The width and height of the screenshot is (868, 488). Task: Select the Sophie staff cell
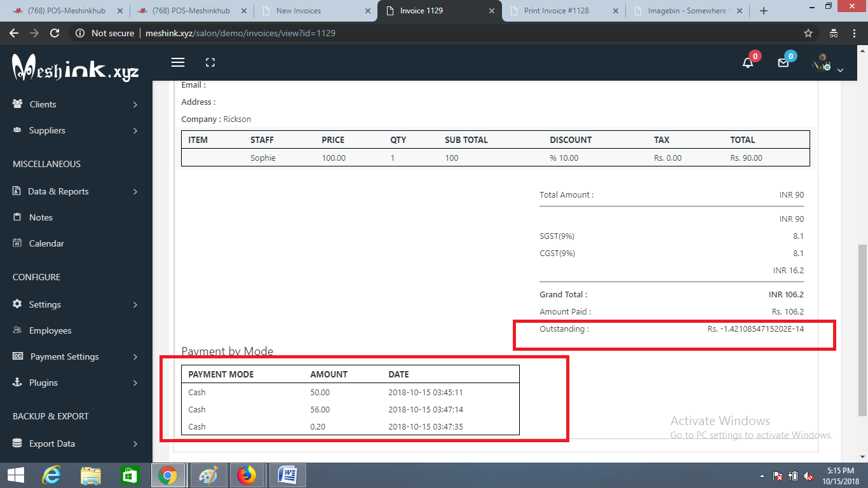point(262,158)
